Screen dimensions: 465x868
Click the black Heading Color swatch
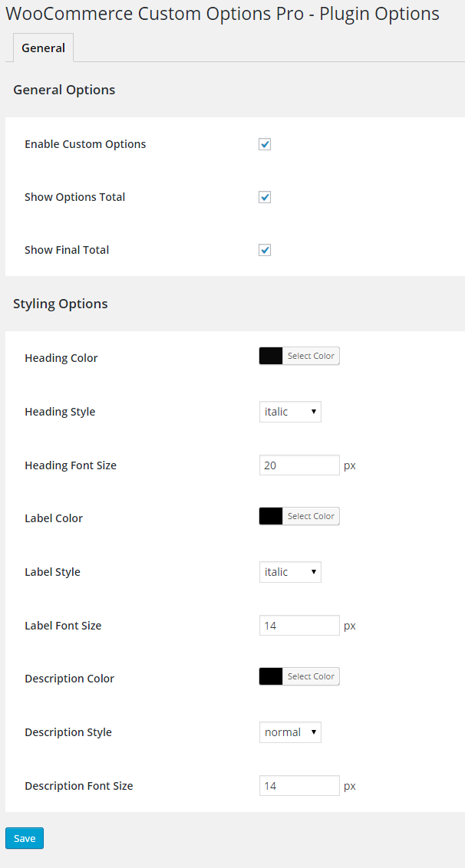click(x=271, y=356)
